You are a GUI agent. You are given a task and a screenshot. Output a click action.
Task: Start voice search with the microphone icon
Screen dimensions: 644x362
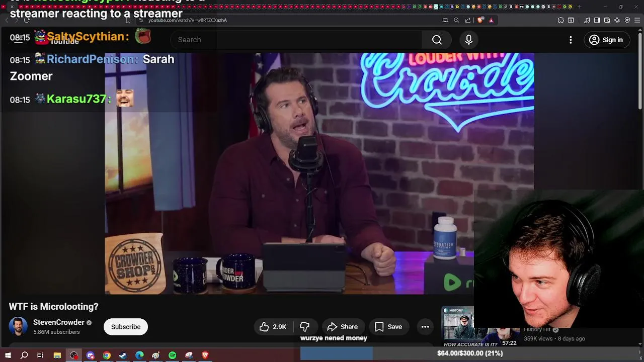[x=469, y=40]
